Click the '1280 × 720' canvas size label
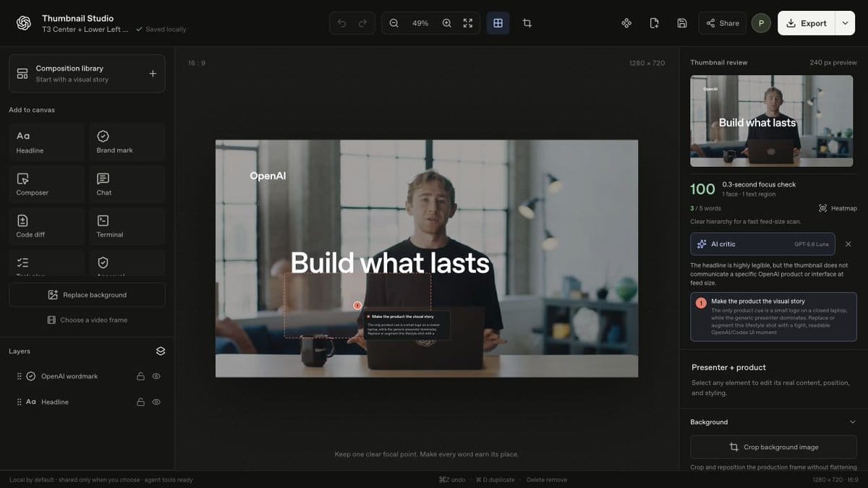Viewport: 868px width, 488px height. [x=647, y=64]
